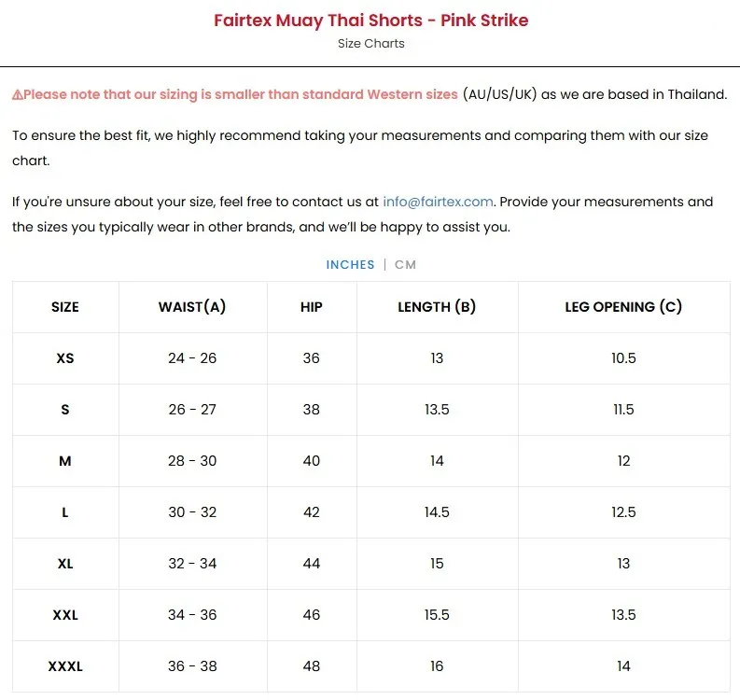Click the Size Charts subtitle
Image resolution: width=740 pixels, height=700 pixels.
[370, 43]
